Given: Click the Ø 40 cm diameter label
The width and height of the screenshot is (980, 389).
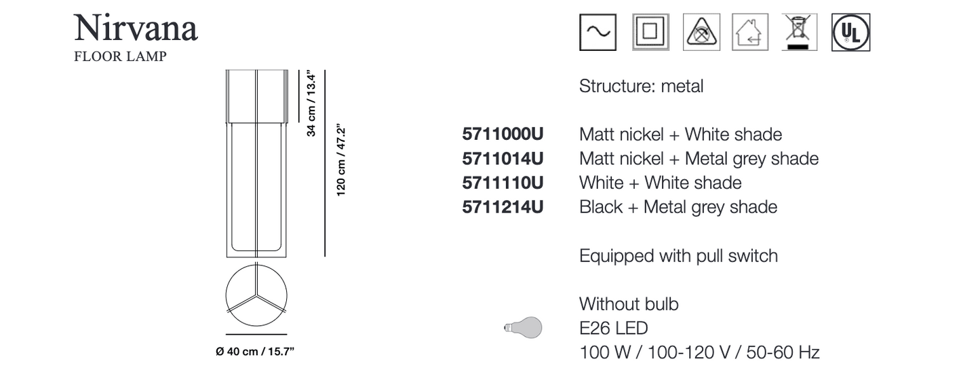Looking at the screenshot, I should click(x=255, y=353).
